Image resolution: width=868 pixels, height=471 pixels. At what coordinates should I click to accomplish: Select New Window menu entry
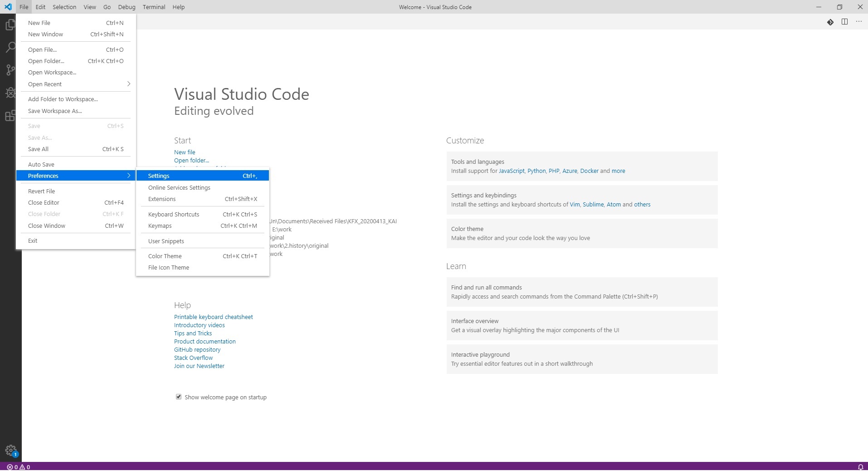click(76, 34)
